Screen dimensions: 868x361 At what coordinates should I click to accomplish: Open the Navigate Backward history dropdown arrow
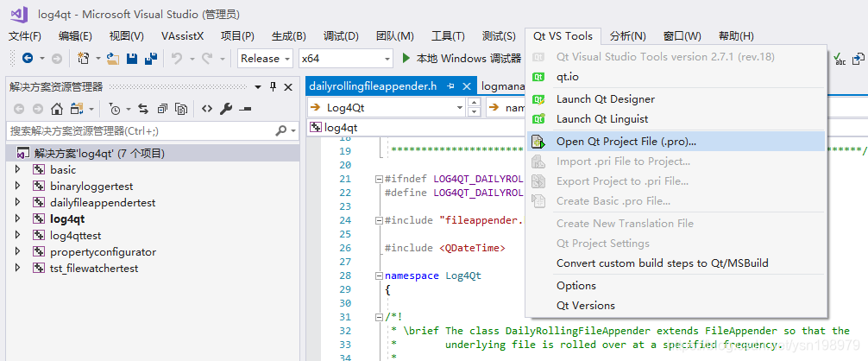(42, 58)
